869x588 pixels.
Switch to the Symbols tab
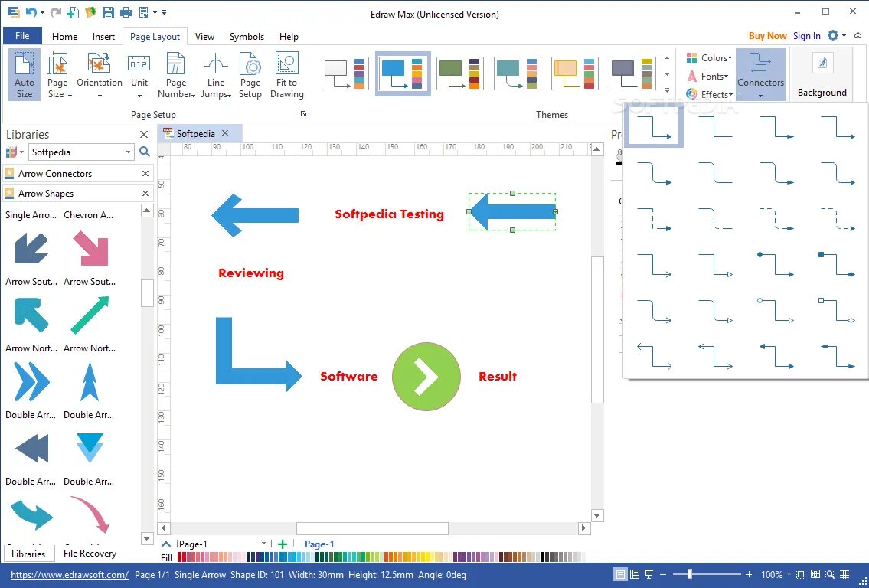coord(247,37)
